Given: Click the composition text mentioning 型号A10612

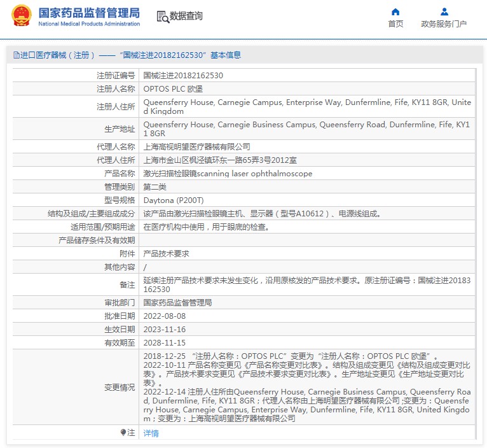Looking at the screenshot, I should coord(262,214).
